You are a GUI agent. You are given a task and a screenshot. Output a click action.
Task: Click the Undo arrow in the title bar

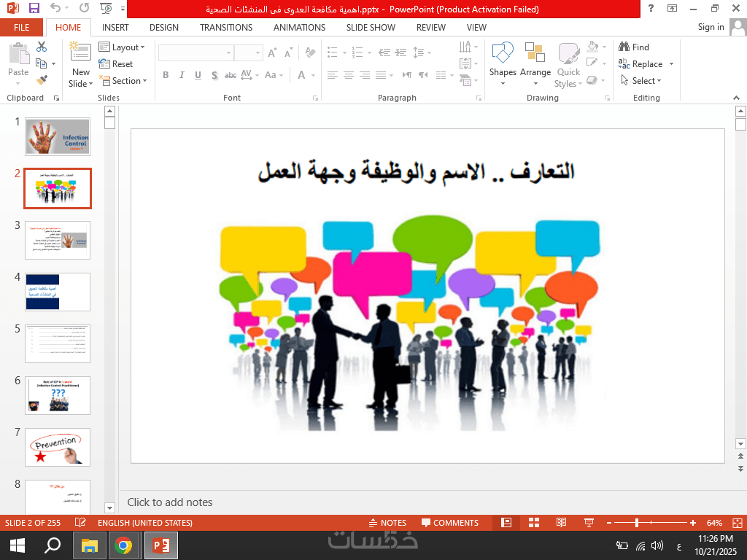(55, 8)
